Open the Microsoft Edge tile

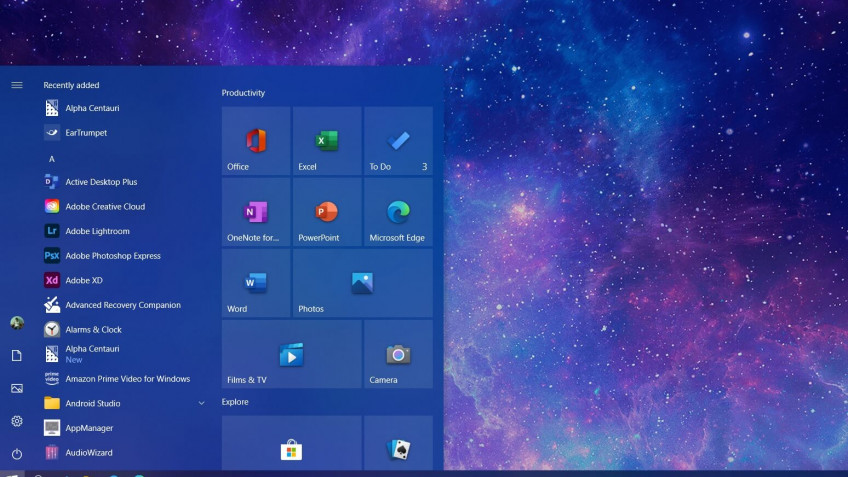pyautogui.click(x=398, y=212)
